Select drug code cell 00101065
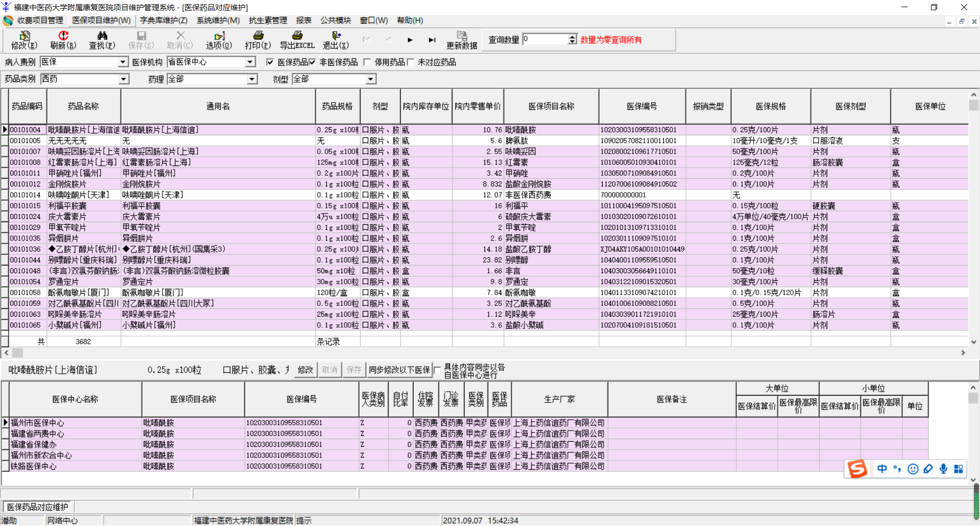 [28, 325]
